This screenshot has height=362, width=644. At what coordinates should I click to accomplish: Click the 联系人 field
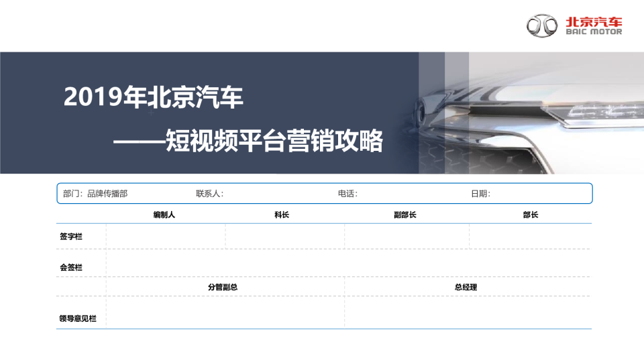click(209, 194)
